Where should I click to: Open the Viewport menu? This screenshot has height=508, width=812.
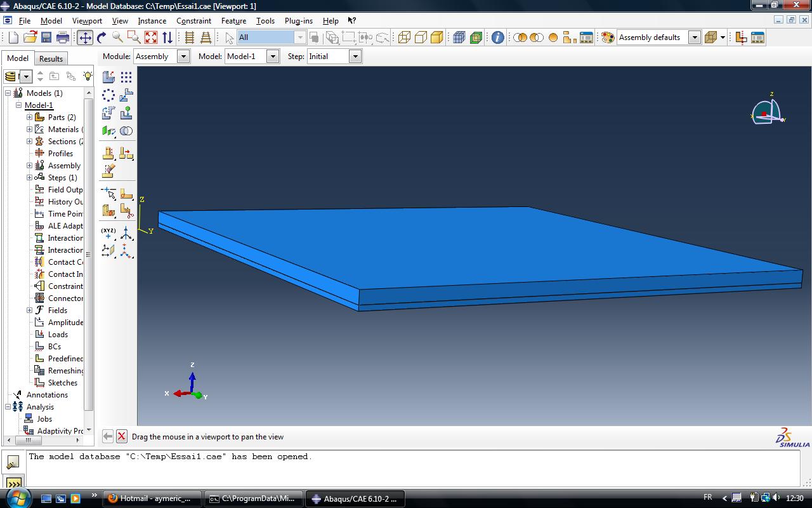(x=87, y=20)
